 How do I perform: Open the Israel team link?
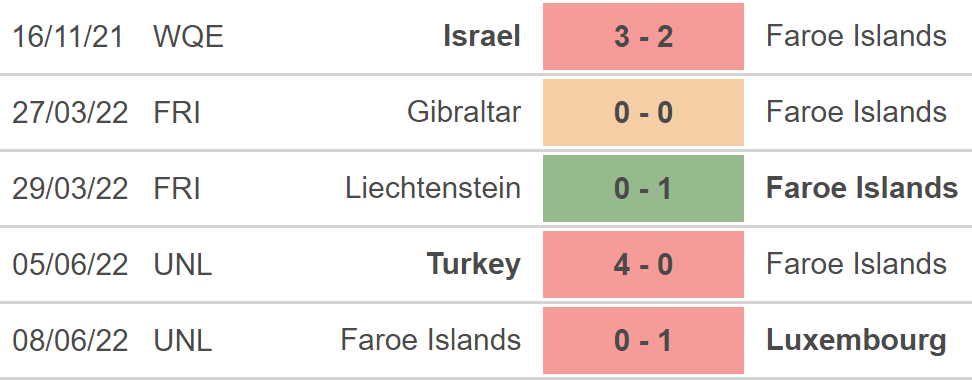tap(482, 37)
